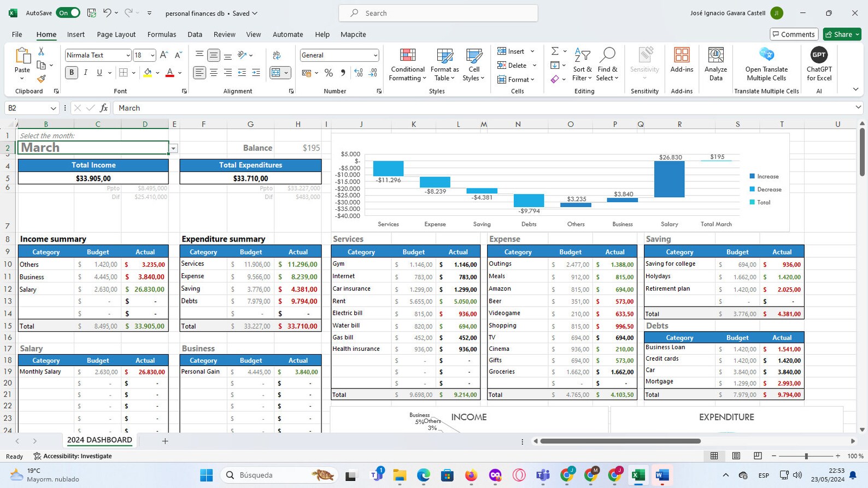Toggle Middle Align vertical alignment
Image resolution: width=868 pixels, height=488 pixels.
(214, 55)
